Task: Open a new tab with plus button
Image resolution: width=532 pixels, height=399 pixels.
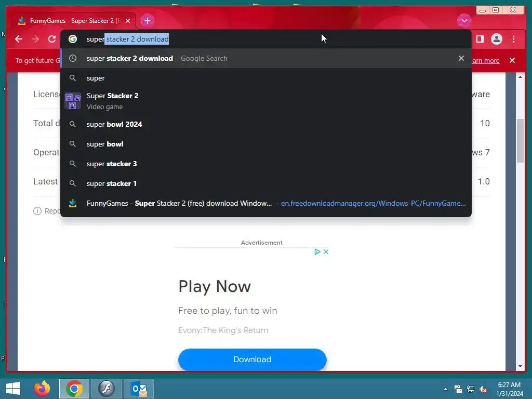Action: [x=147, y=21]
